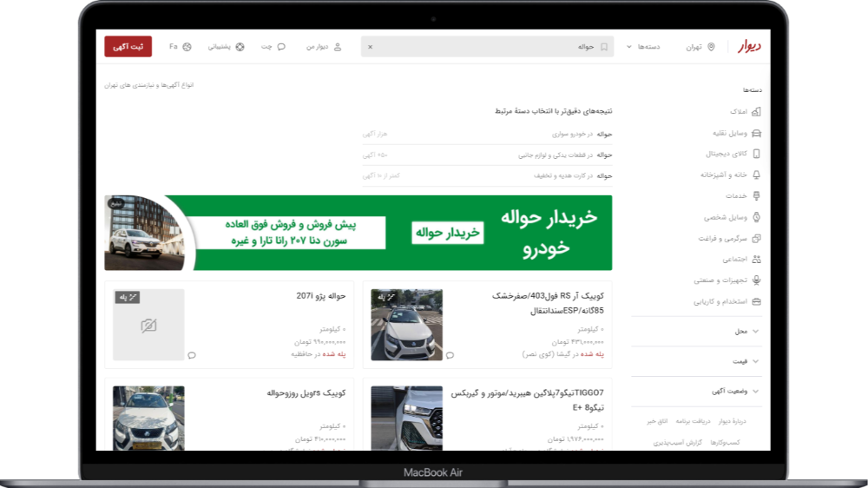This screenshot has width=868, height=488.
Task: Expand the محل filter section
Action: coord(696,331)
